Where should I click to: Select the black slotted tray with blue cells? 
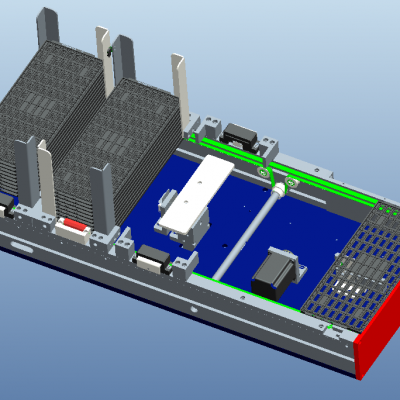pyautogui.click(x=353, y=267)
